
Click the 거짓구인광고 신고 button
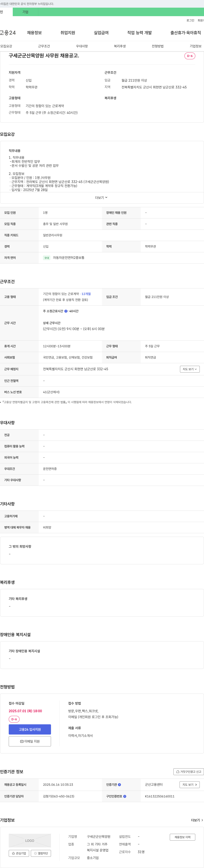point(188,772)
